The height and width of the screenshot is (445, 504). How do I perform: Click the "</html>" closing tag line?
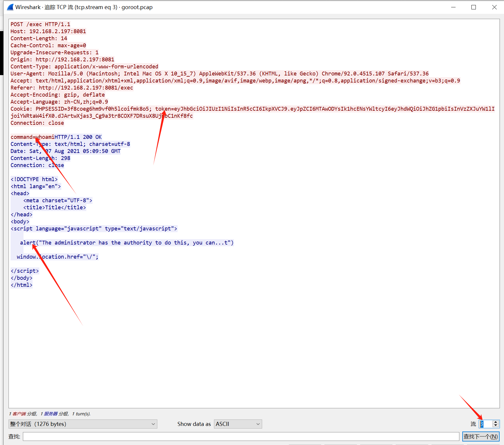click(x=22, y=285)
